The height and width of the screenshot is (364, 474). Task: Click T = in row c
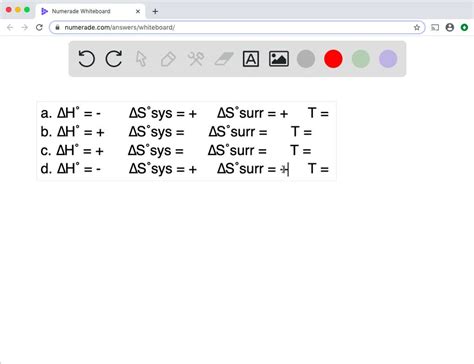coord(301,150)
